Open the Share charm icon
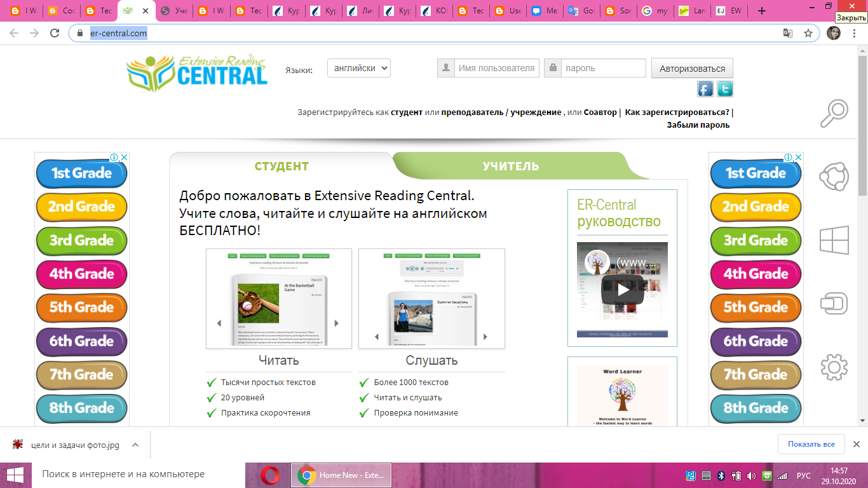This screenshot has height=488, width=868. click(834, 177)
